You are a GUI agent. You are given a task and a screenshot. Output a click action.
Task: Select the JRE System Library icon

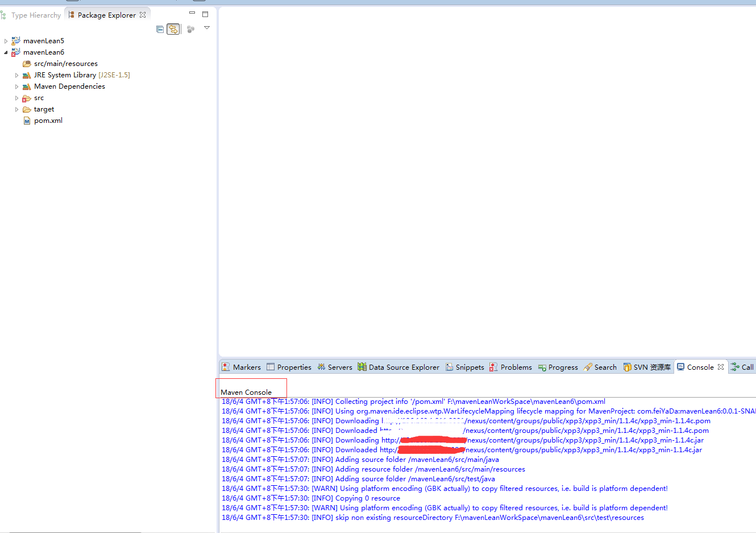pyautogui.click(x=27, y=75)
